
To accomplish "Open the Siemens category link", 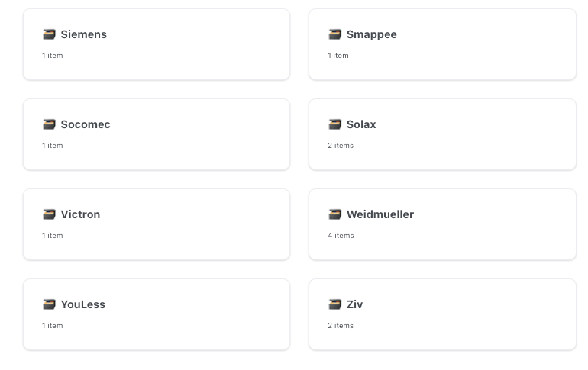I will point(84,34).
